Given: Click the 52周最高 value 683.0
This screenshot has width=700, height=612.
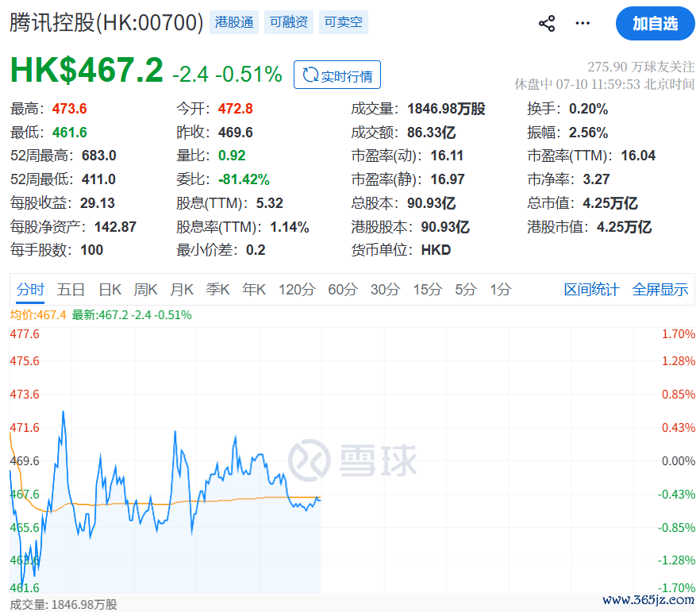Looking at the screenshot, I should [x=98, y=156].
